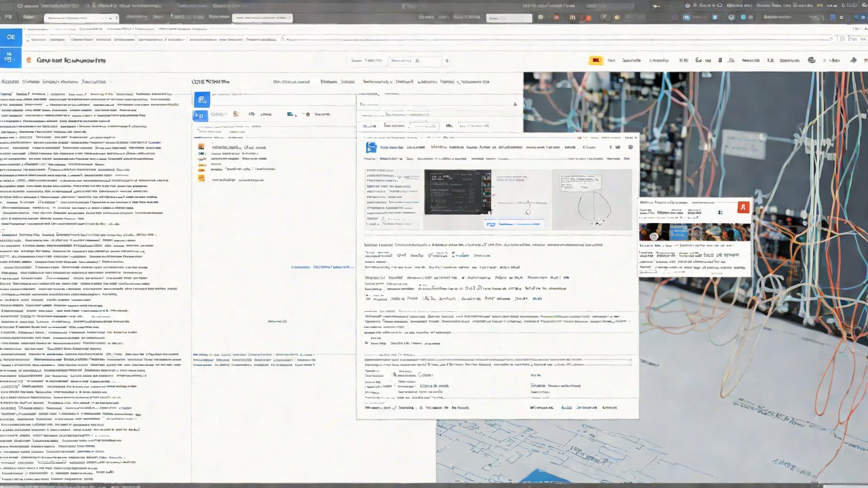The width and height of the screenshot is (868, 488).
Task: Click the last yellow icon in the middle list
Action: click(201, 179)
